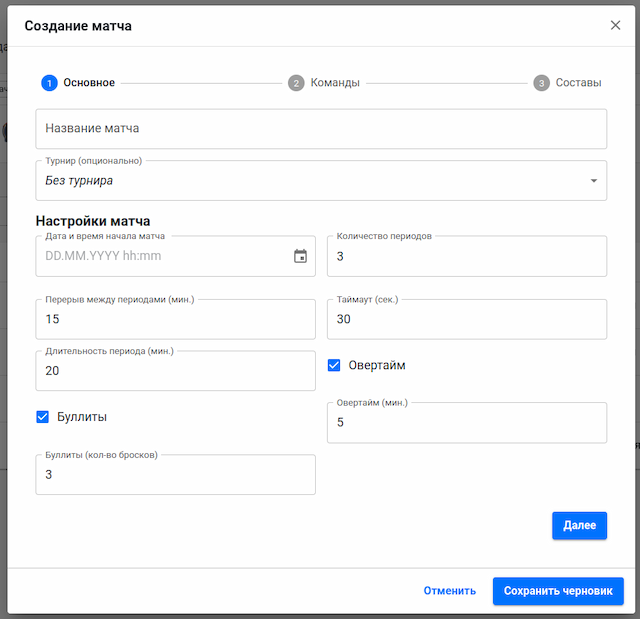Image resolution: width=640 pixels, height=619 pixels.
Task: Focus the Название матча field
Action: tap(320, 129)
